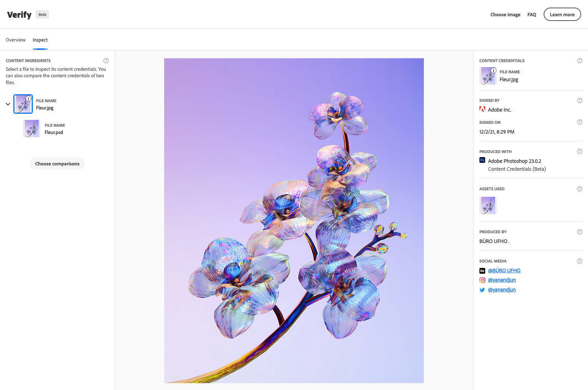
Task: Open help icon next to Content Ingredients
Action: tap(106, 61)
